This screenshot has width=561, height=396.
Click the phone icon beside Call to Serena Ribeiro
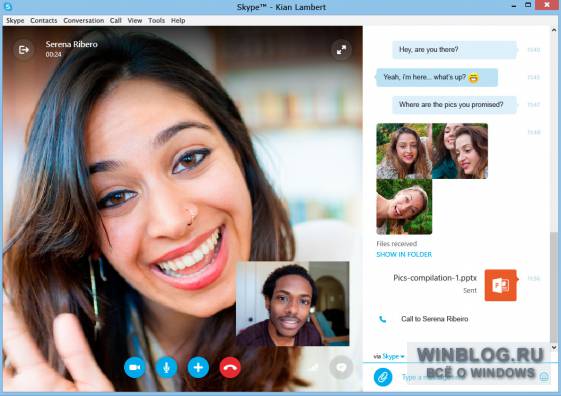point(382,319)
